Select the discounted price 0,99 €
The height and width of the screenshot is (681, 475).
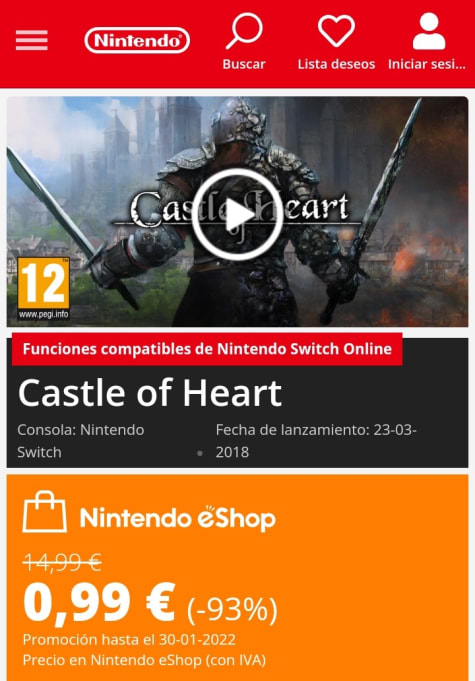pyautogui.click(x=99, y=603)
